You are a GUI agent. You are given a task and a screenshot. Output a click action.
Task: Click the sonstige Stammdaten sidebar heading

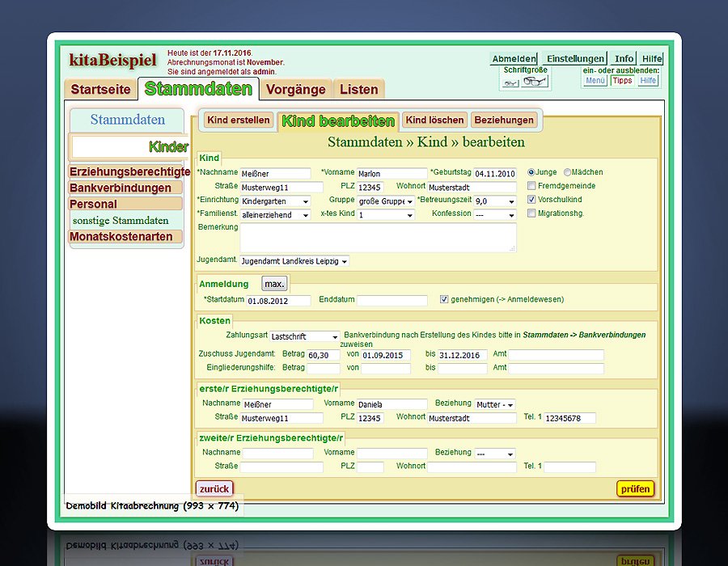[121, 221]
